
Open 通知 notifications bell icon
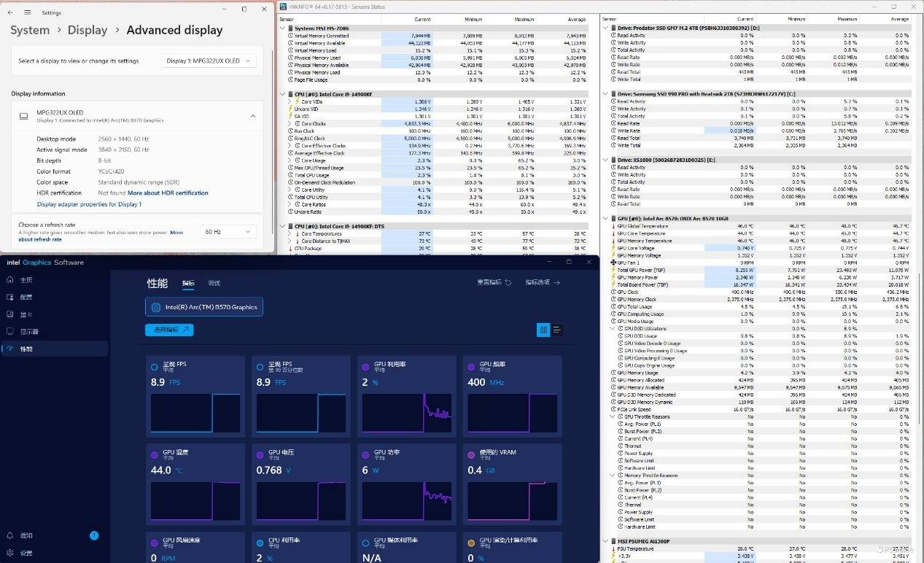[x=10, y=536]
